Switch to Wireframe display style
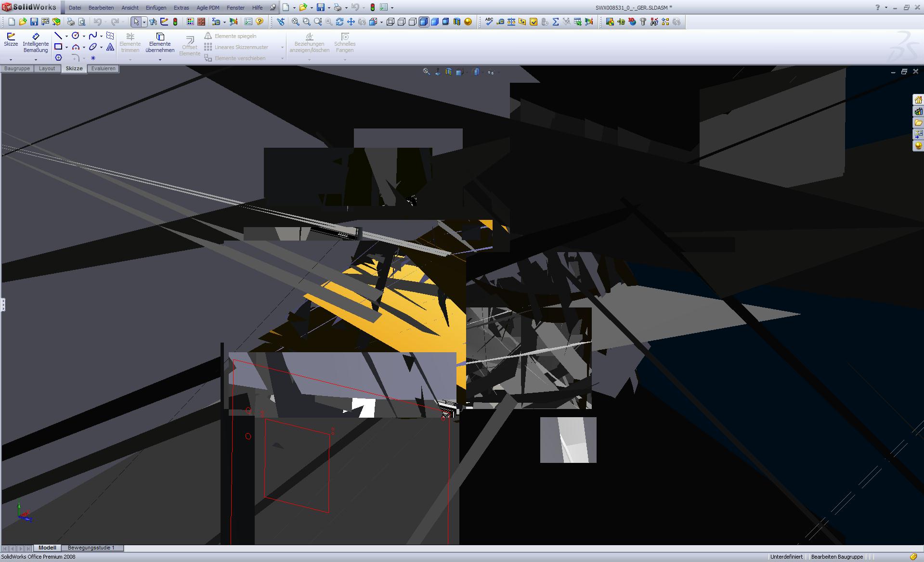 coord(390,22)
